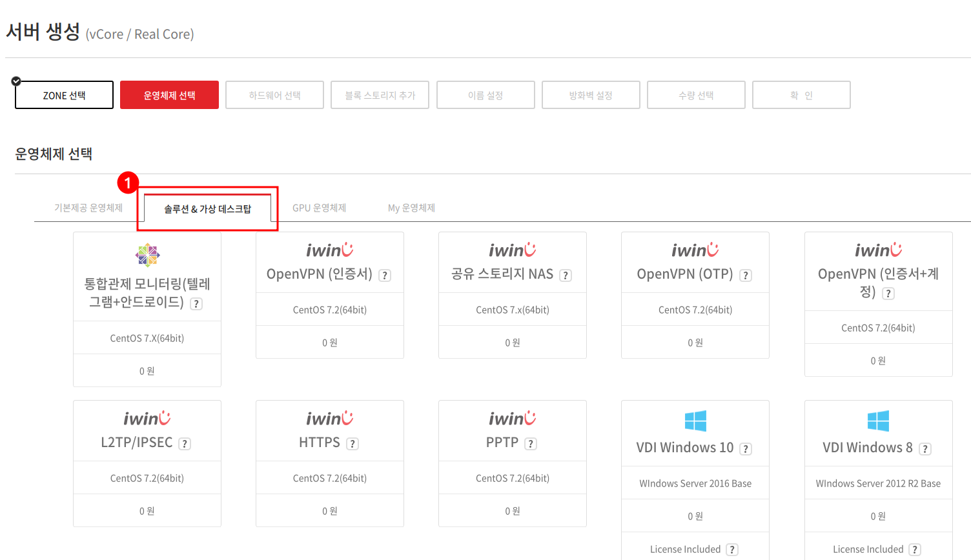This screenshot has height=560, width=971.
Task: Open help icon next to VDI Windows 10
Action: pos(746,449)
